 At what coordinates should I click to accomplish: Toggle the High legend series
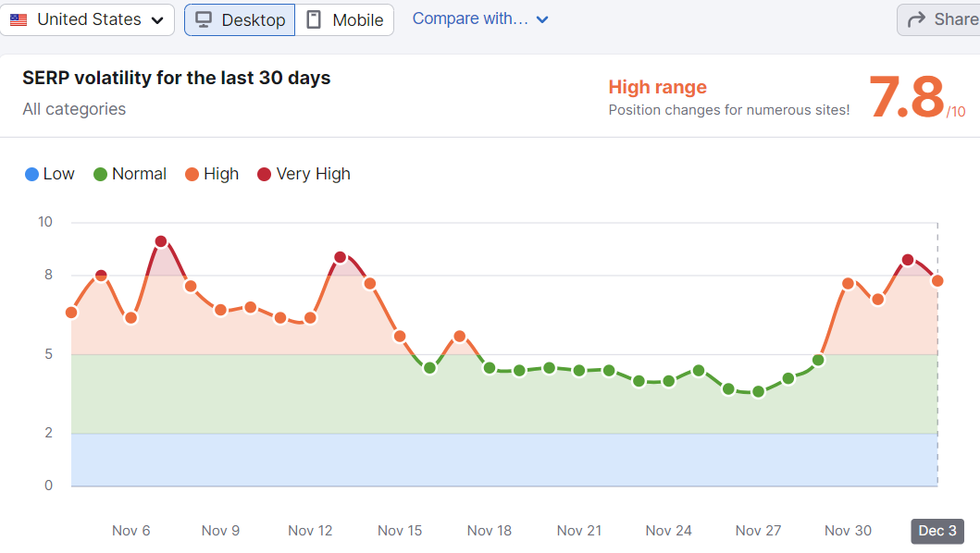[212, 174]
